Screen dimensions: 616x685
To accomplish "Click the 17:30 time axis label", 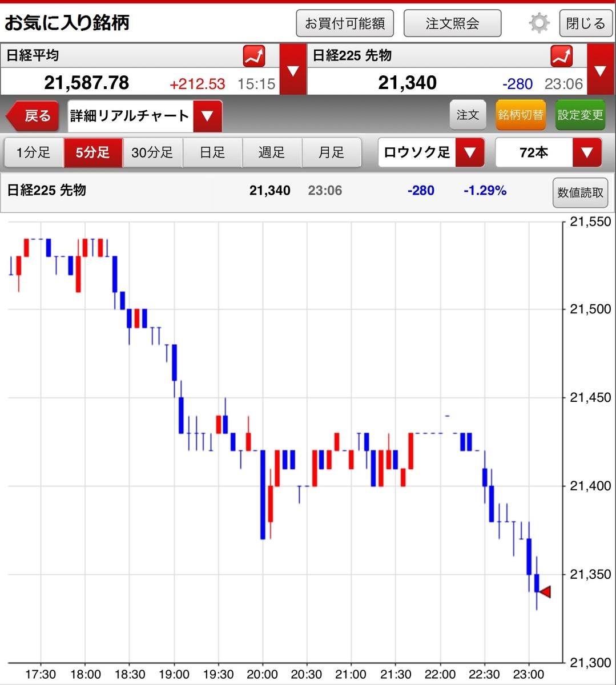I will pos(41,674).
